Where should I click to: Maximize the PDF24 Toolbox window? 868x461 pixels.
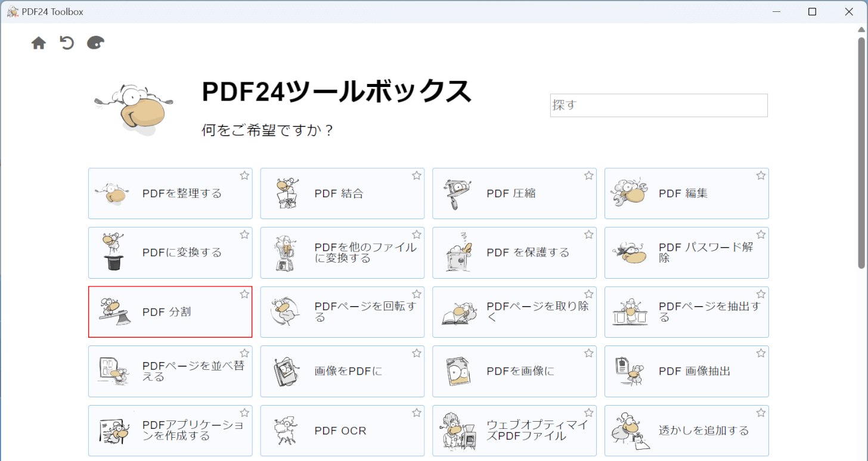(x=812, y=11)
